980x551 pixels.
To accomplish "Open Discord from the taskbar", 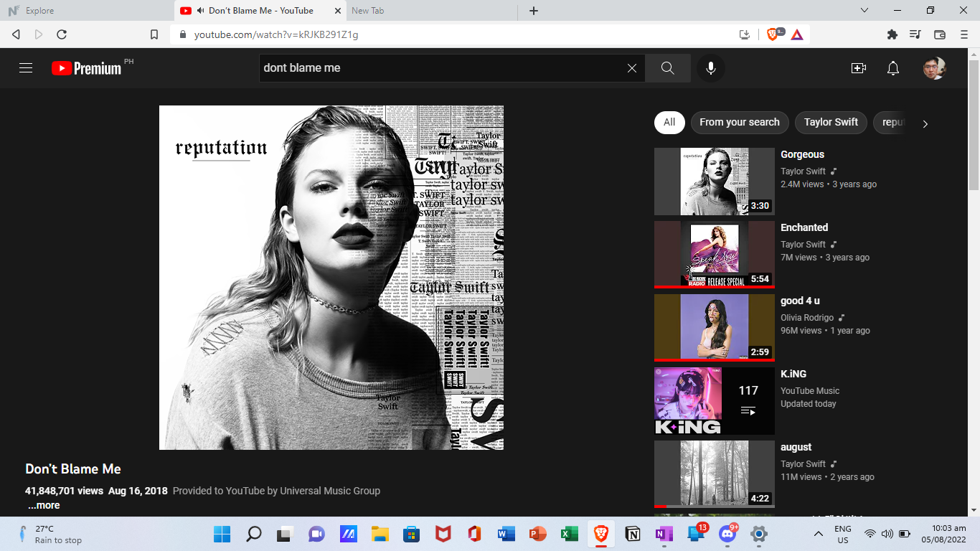I will (x=727, y=534).
